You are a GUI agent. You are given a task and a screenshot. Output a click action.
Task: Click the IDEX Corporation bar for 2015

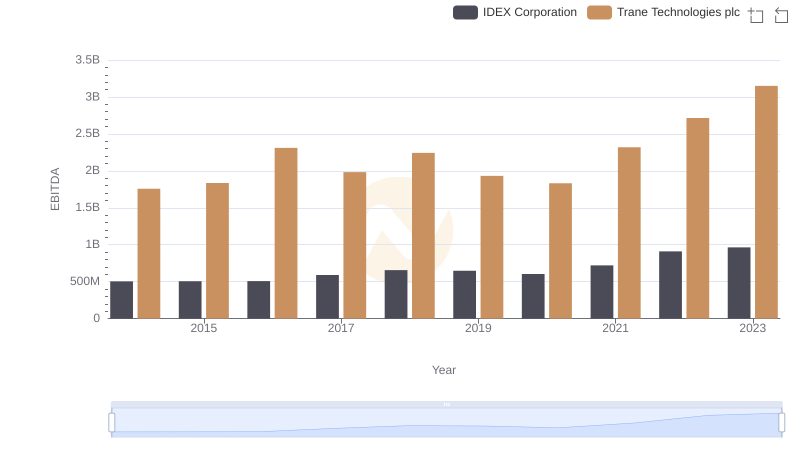pos(190,300)
